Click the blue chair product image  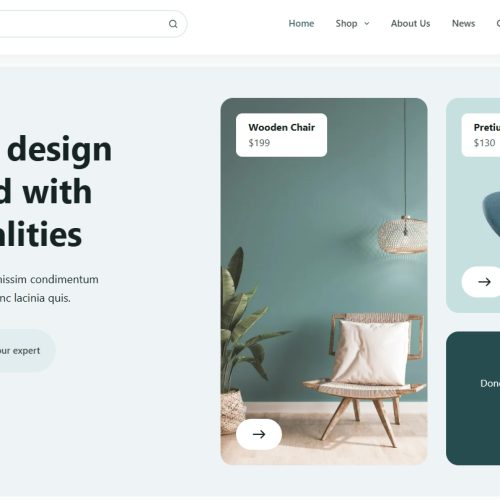pos(491,213)
